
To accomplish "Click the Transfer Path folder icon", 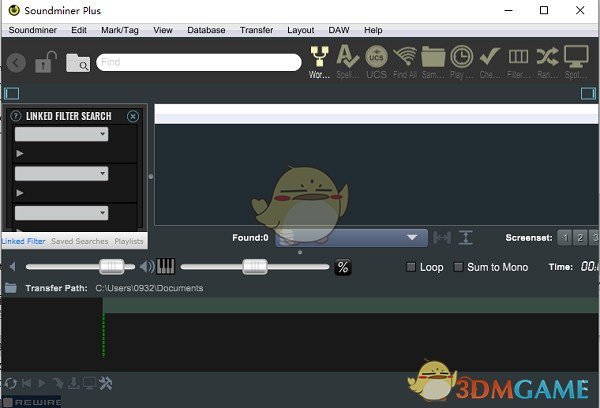I will point(10,288).
